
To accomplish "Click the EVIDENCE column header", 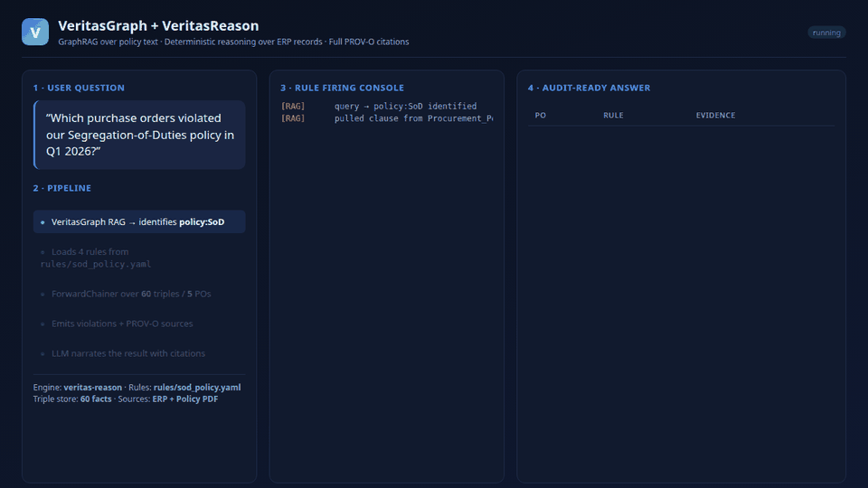I will click(716, 115).
